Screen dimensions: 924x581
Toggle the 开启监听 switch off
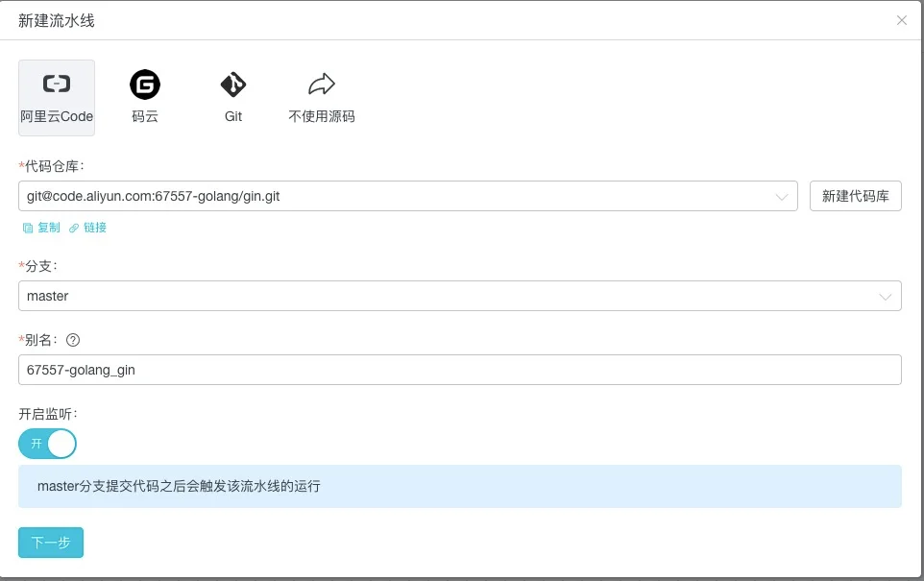[x=47, y=444]
